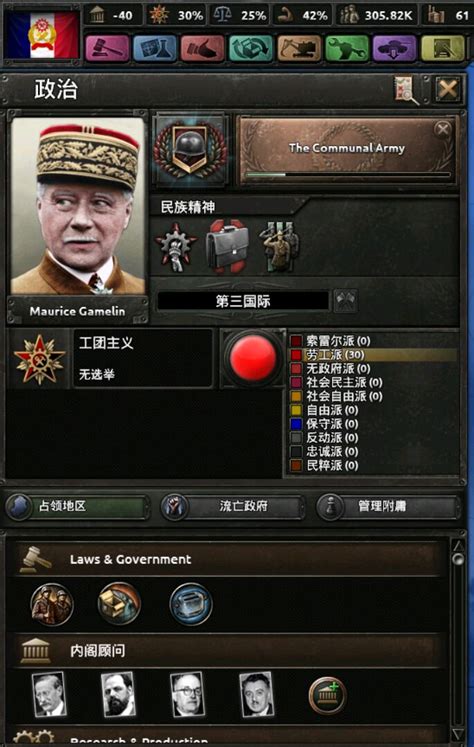Open the blue flask research tab icon
This screenshot has height=747, width=474.
coord(155,48)
